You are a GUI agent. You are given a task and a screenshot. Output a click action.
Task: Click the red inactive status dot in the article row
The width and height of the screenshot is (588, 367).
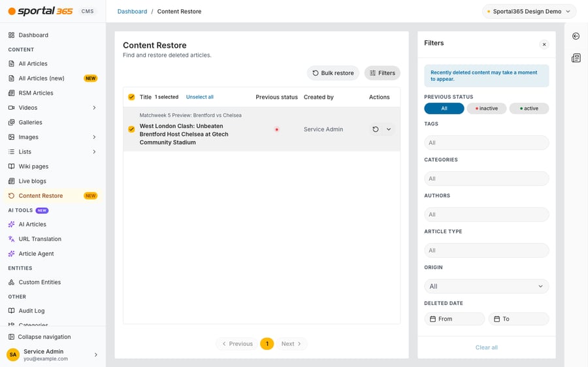coord(277,130)
